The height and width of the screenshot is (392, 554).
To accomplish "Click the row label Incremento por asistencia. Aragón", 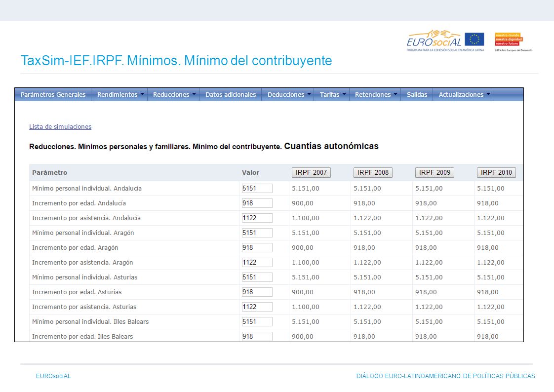I will (82, 263).
